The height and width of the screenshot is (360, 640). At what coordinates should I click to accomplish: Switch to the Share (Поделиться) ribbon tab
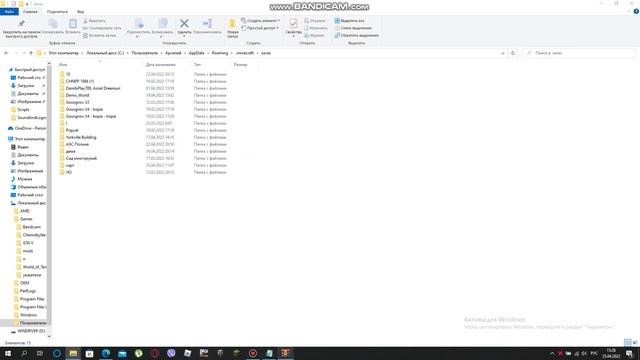tap(57, 11)
